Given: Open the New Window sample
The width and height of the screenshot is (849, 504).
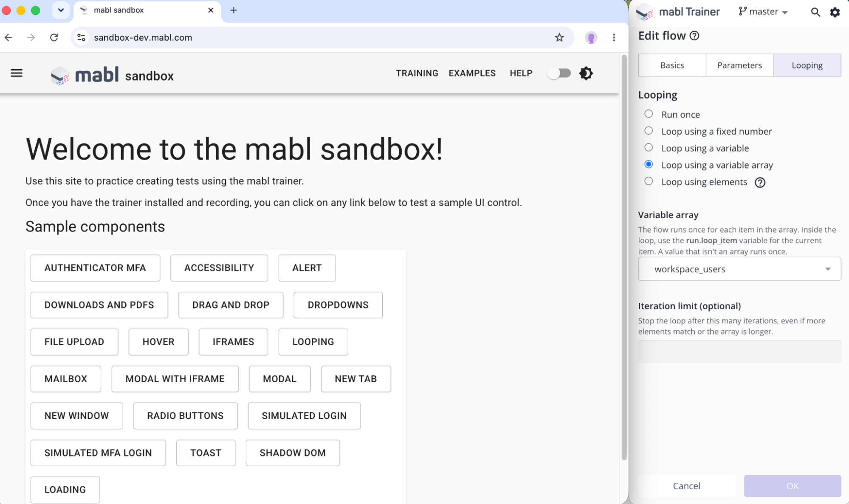Looking at the screenshot, I should tap(77, 416).
